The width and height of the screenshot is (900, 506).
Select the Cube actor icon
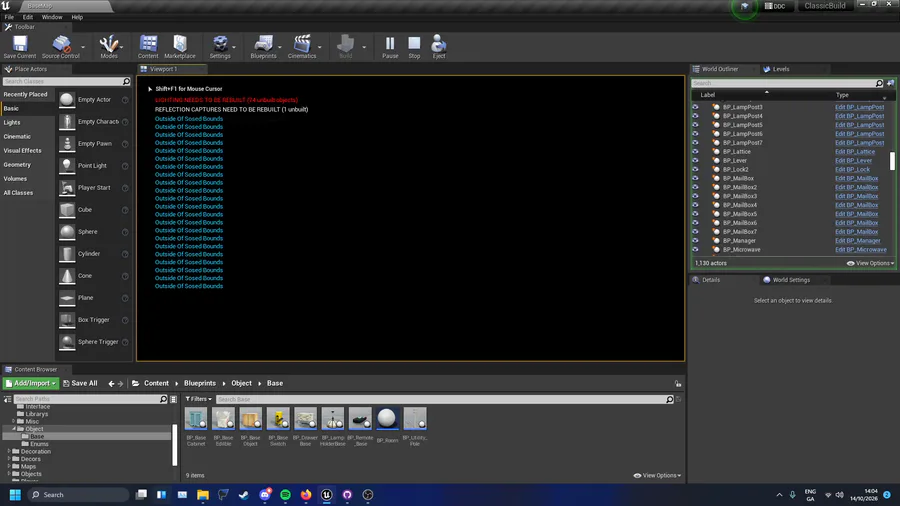pyautogui.click(x=67, y=209)
